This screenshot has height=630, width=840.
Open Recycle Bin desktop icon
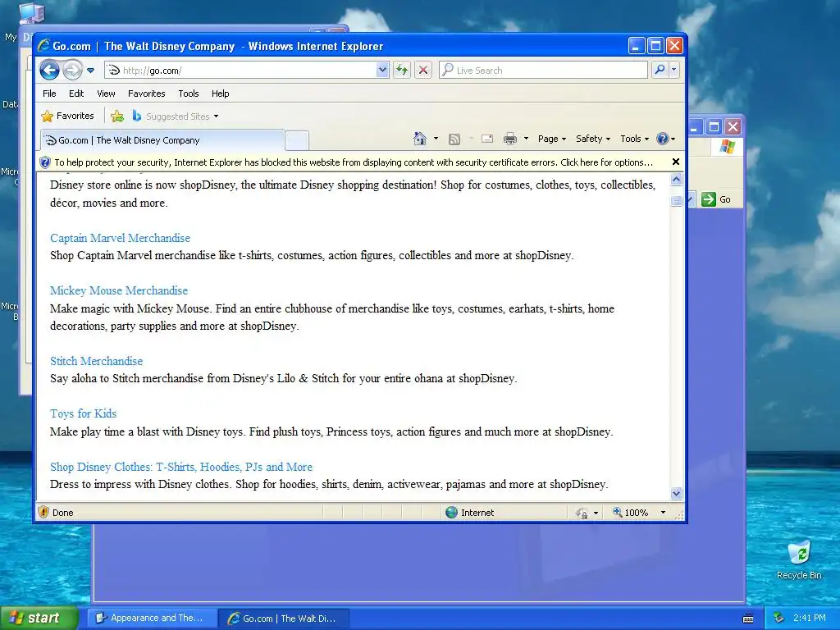pyautogui.click(x=799, y=559)
